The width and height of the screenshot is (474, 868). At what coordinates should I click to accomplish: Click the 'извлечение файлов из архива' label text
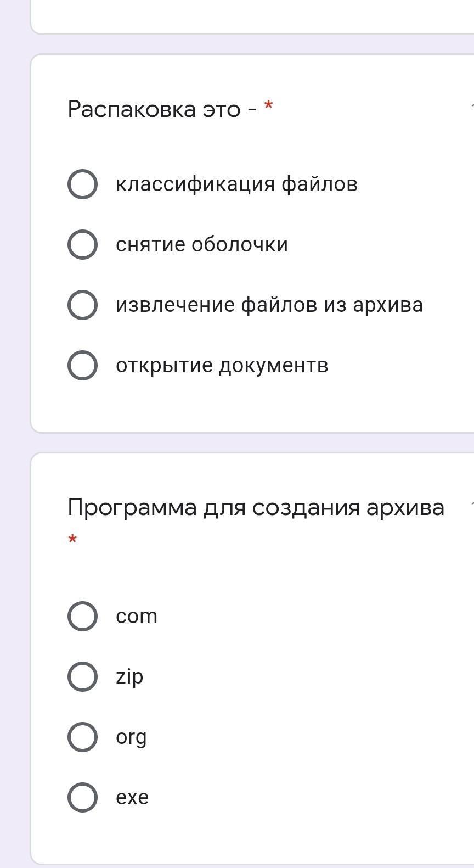[269, 305]
